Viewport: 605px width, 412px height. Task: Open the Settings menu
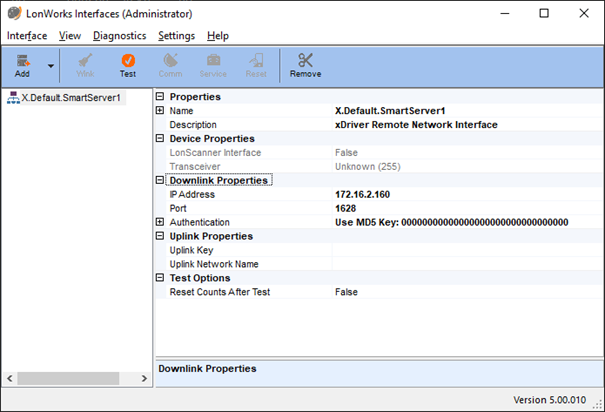click(x=176, y=35)
